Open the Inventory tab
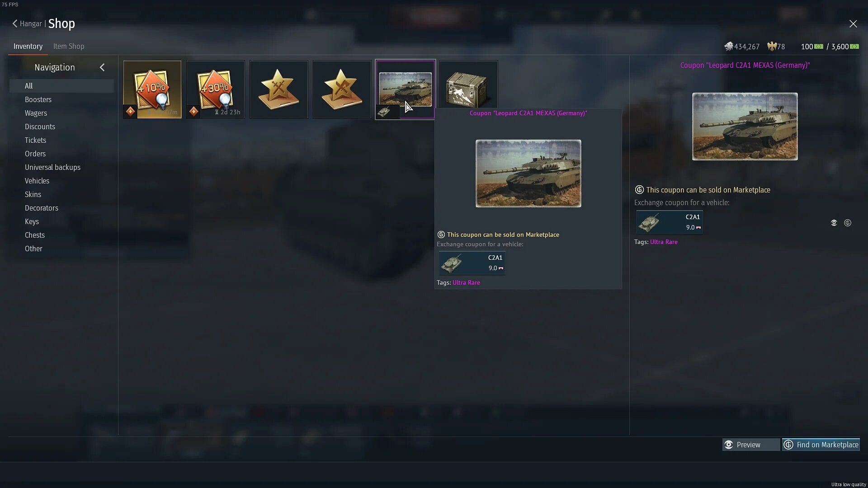Screen dimensions: 868x488 [28, 46]
